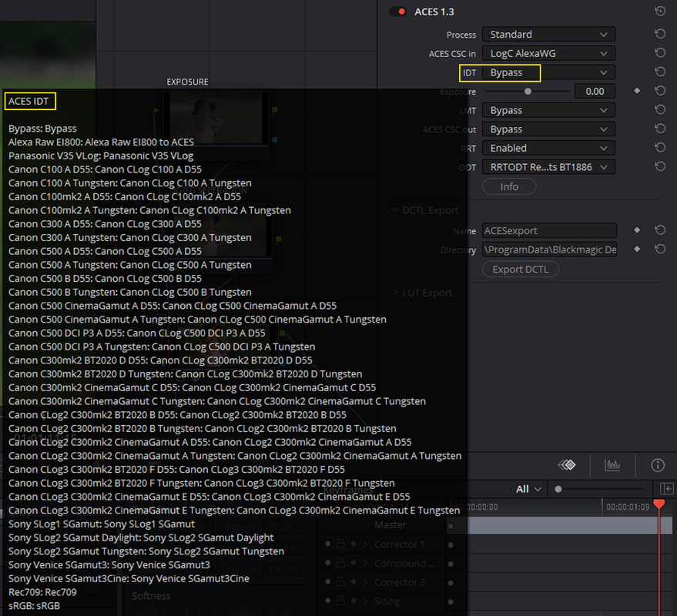Add keyframe for the Name parameter
Screen dimensions: 677x616
[x=637, y=230]
